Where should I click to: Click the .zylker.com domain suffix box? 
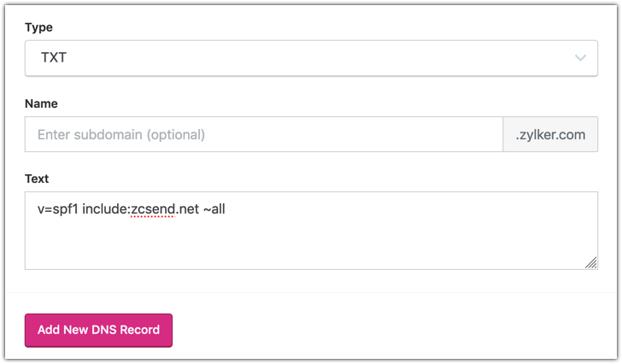click(x=550, y=134)
